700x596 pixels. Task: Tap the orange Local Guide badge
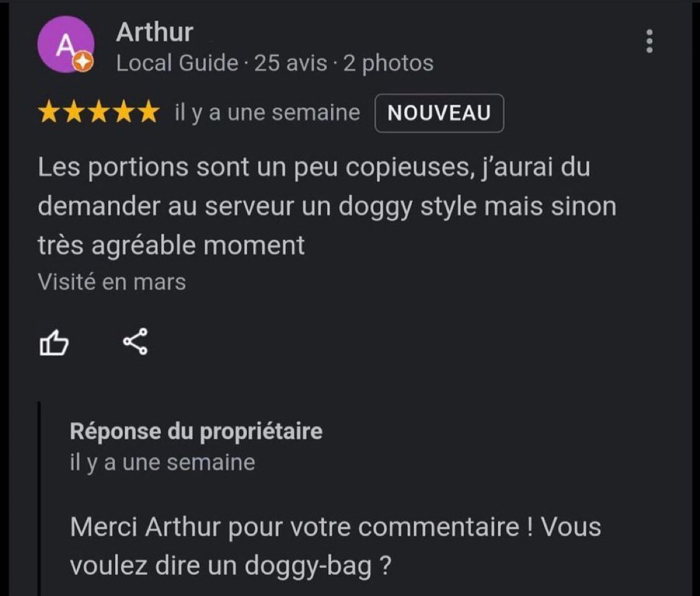point(83,61)
